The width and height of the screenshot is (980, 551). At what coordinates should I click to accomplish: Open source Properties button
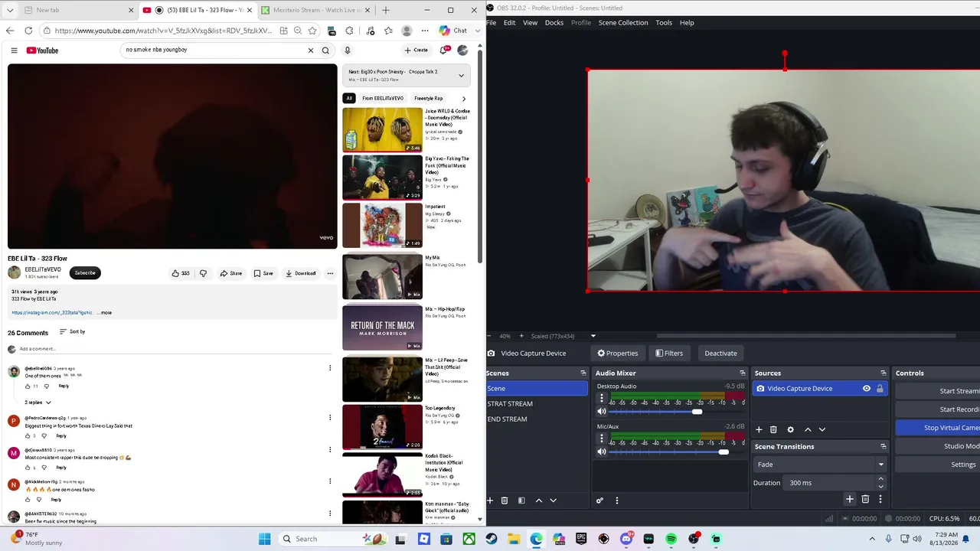tap(618, 353)
